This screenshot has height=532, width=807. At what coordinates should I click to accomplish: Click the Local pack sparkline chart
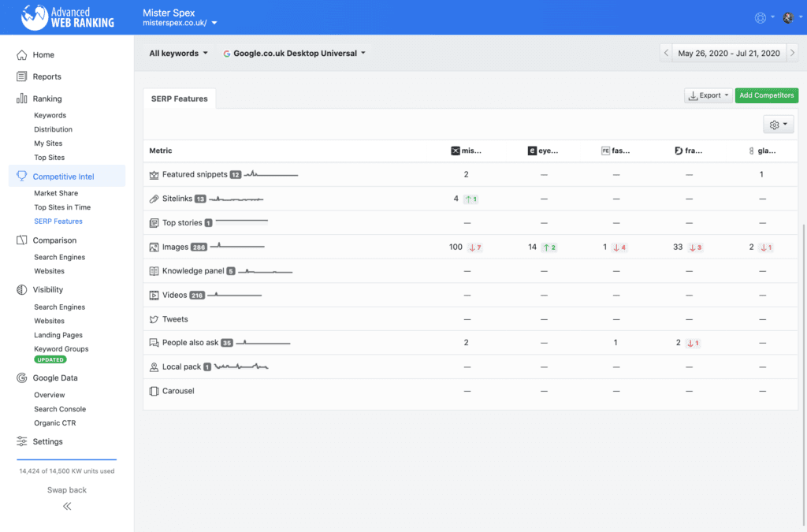[x=241, y=366]
